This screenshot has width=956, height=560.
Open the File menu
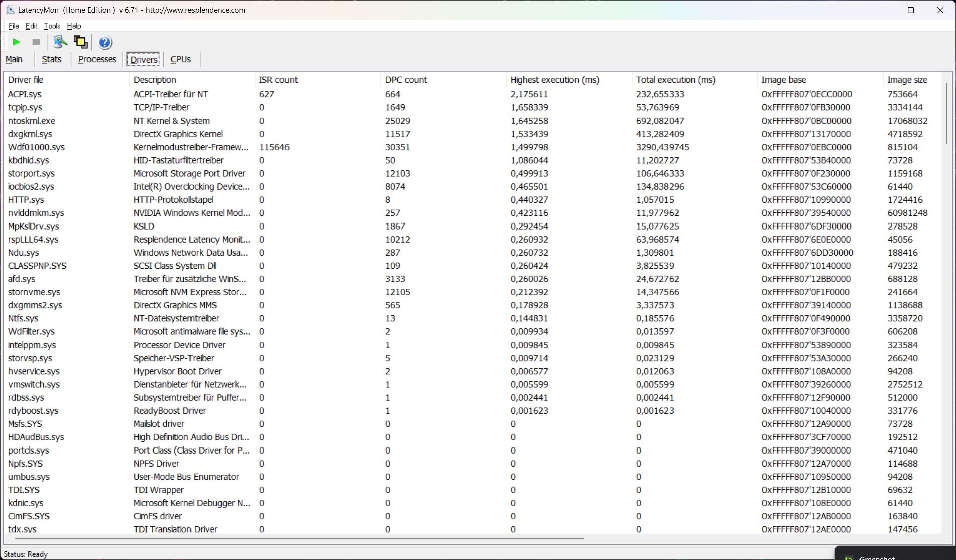pos(14,26)
